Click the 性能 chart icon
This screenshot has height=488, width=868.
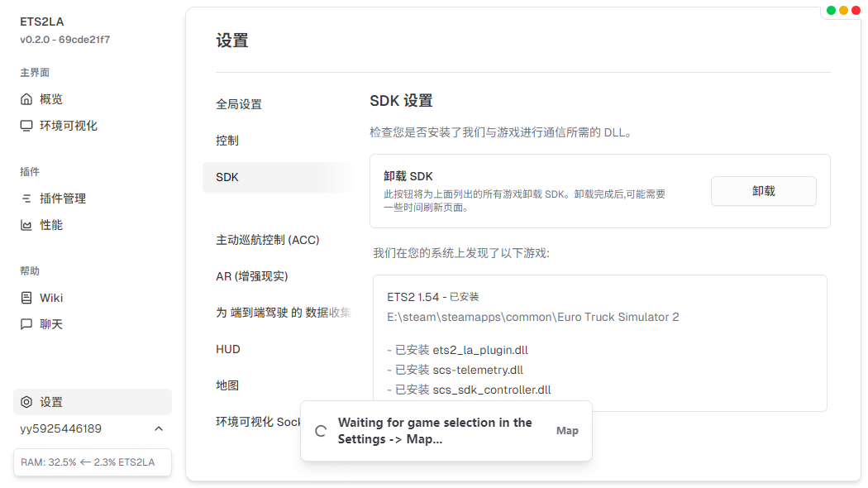coord(26,225)
